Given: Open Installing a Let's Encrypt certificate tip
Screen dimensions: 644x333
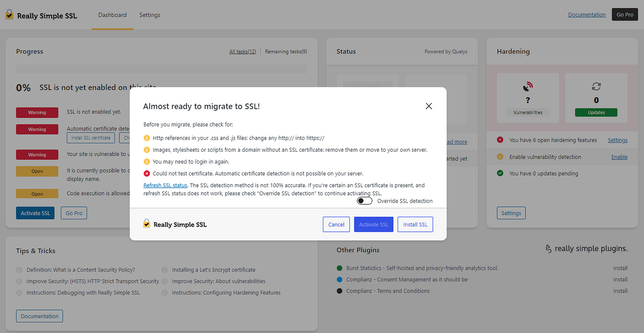Looking at the screenshot, I should click(214, 270).
